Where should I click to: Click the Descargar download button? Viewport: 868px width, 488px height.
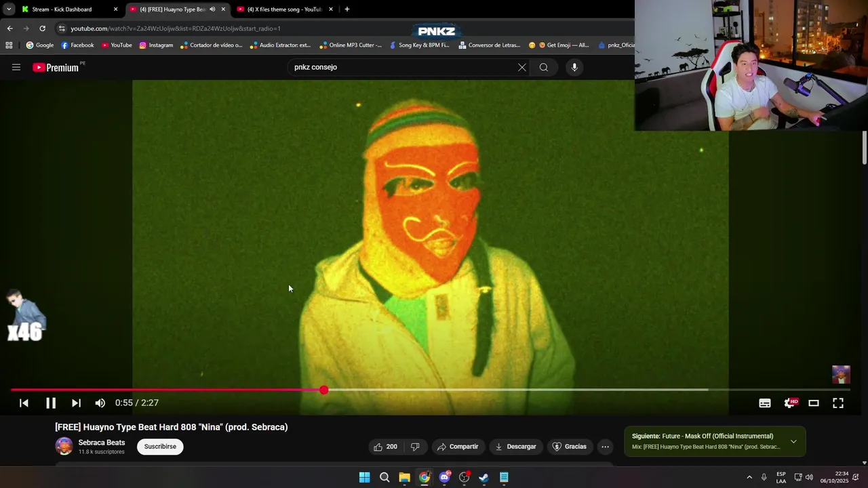(x=516, y=447)
